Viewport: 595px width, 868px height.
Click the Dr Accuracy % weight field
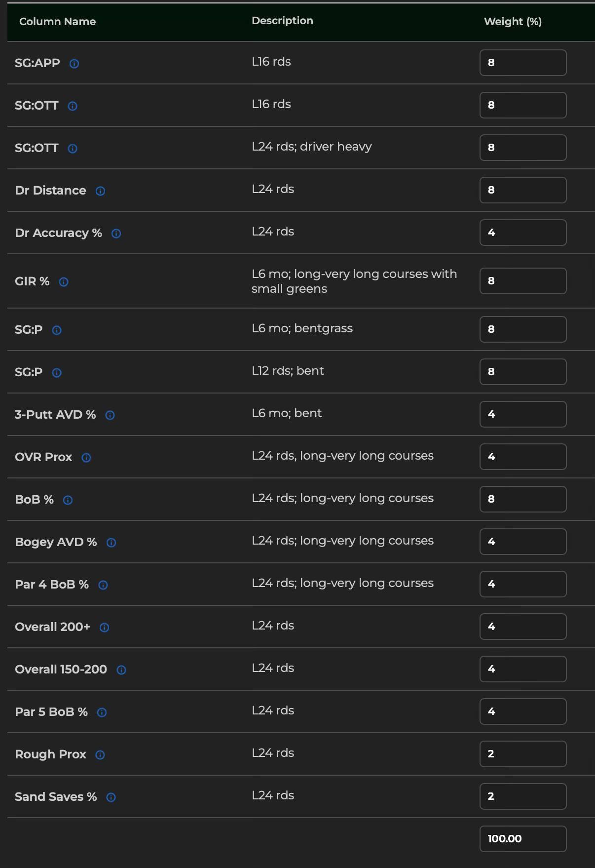coord(523,233)
